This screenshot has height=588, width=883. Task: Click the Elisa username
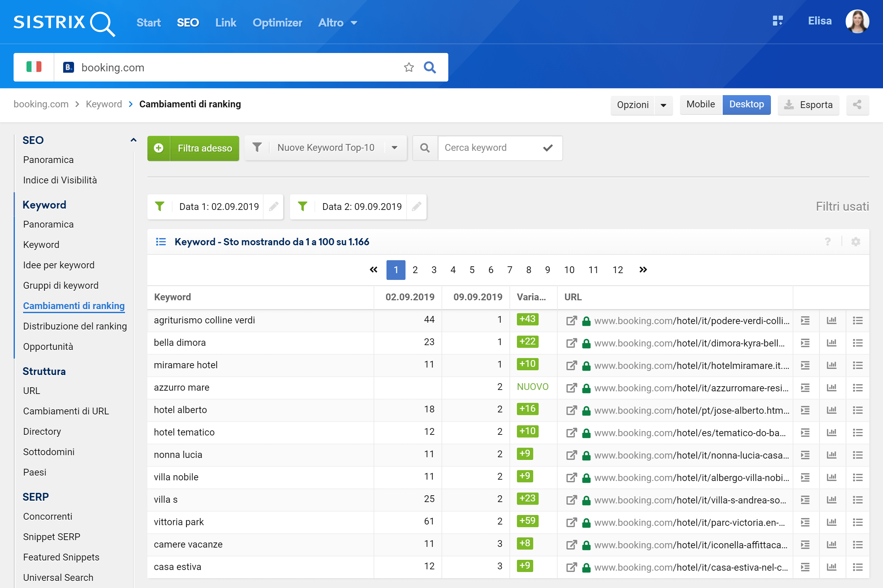coord(819,21)
